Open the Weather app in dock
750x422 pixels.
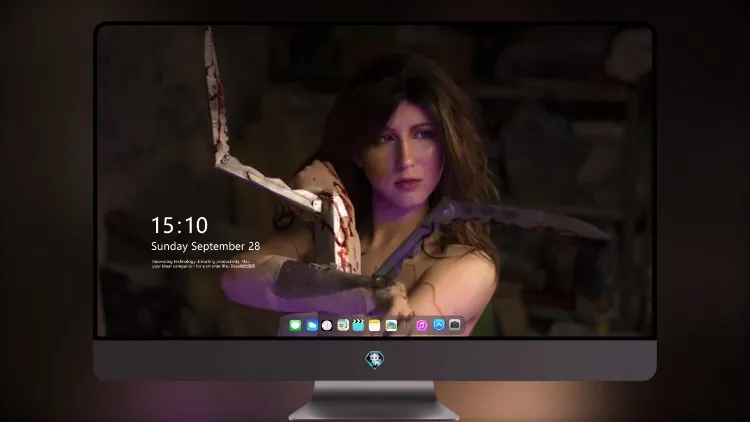tap(311, 325)
